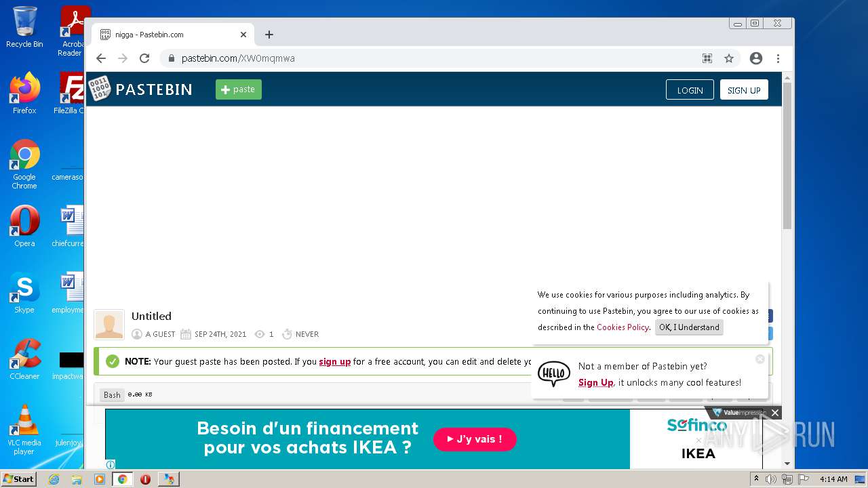Open a new Chrome tab
The width and height of the screenshot is (868, 488).
pos(269,35)
